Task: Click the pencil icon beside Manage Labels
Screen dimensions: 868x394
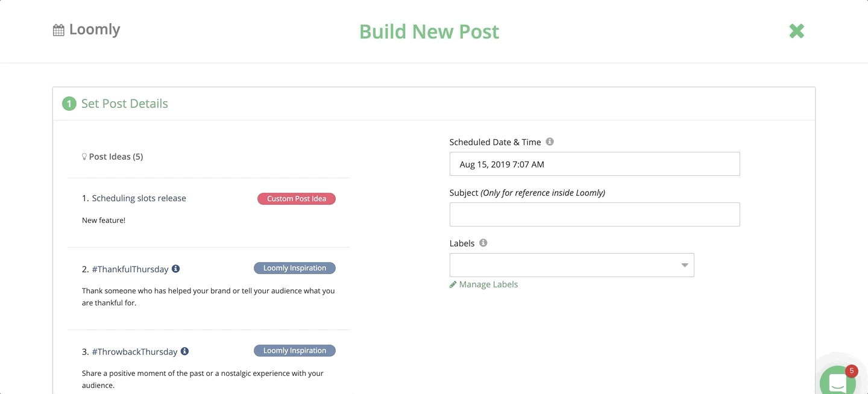Action: click(453, 284)
